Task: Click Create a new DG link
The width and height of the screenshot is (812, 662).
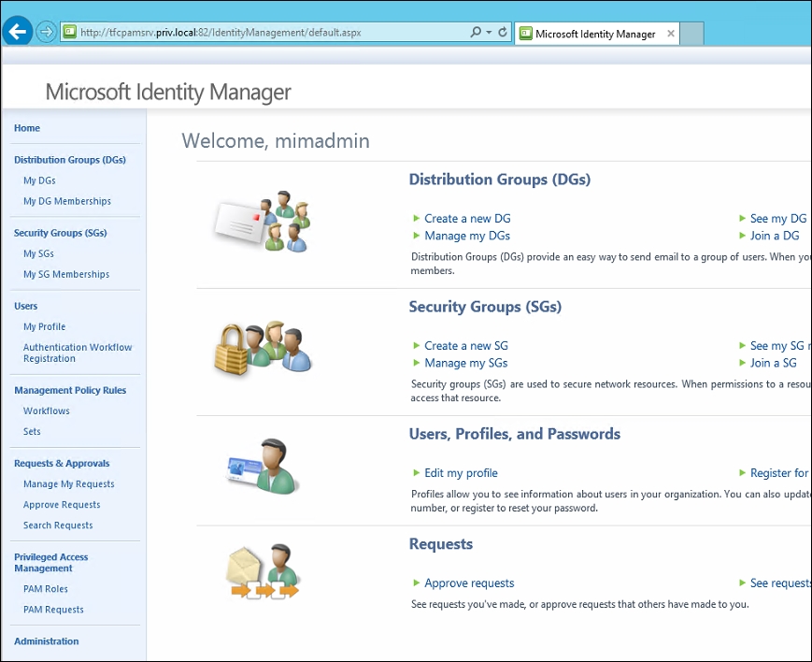Action: pyautogui.click(x=467, y=218)
